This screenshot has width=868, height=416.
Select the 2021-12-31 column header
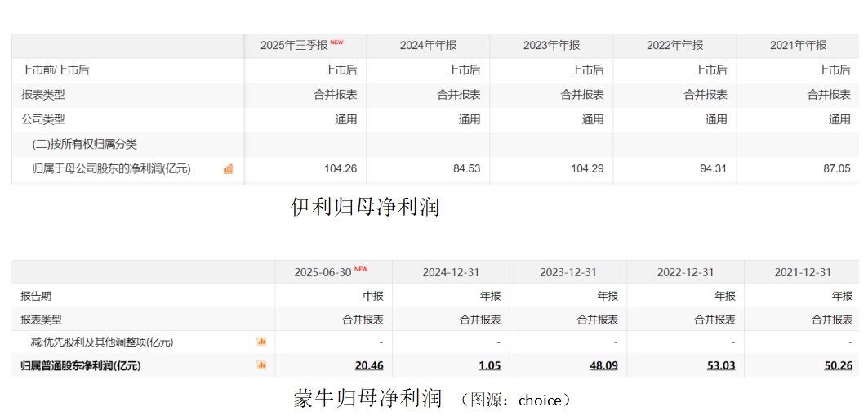[803, 272]
